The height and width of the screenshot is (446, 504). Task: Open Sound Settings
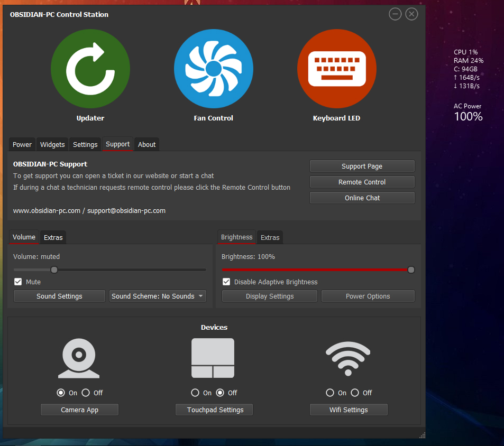point(59,296)
